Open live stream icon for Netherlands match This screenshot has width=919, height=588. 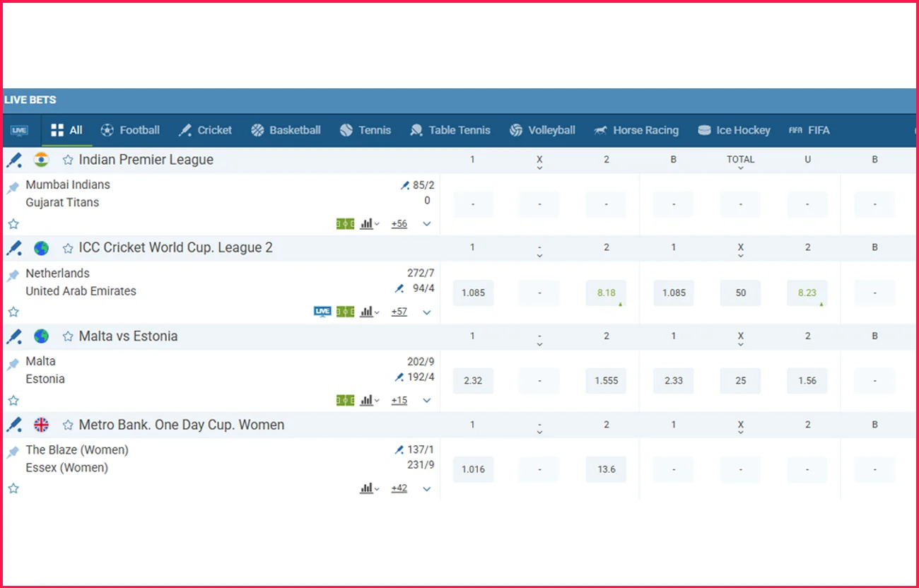coord(322,312)
